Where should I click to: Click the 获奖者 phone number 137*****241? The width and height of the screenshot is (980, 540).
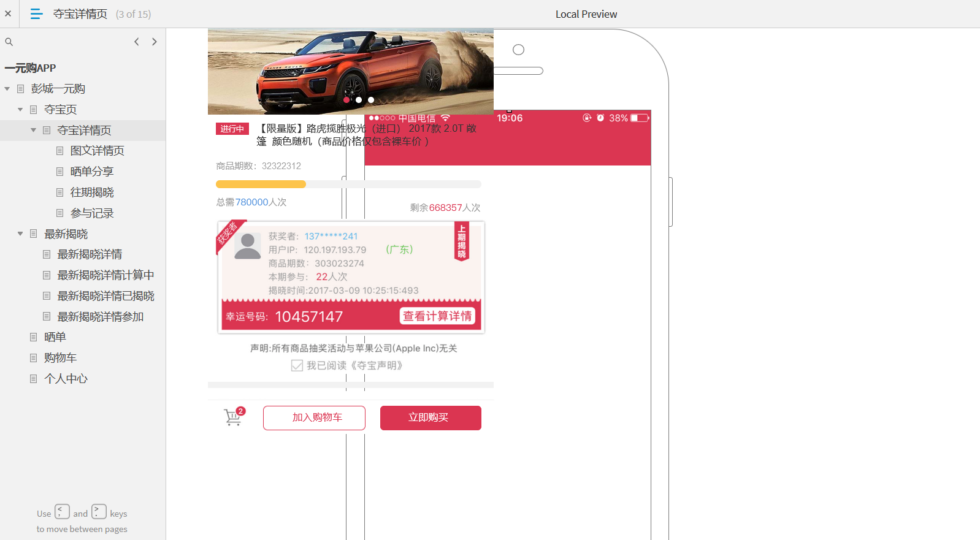coord(331,237)
